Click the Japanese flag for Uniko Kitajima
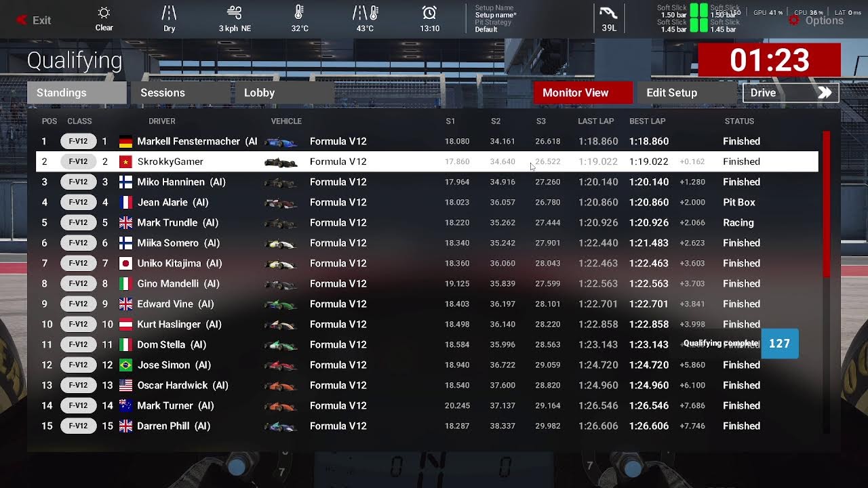 point(125,264)
